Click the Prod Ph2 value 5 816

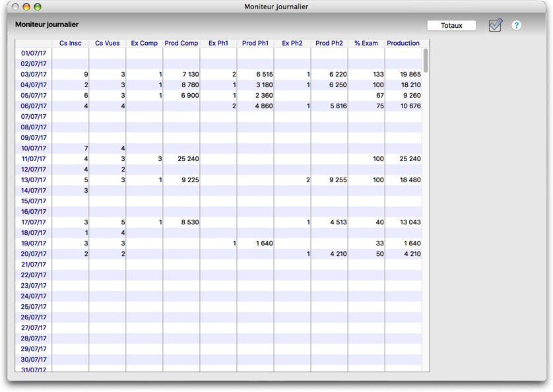339,106
